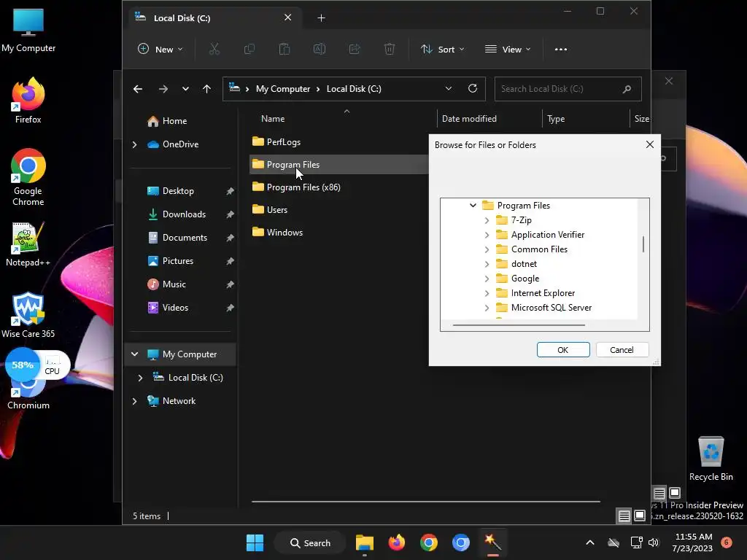Sort by Name column header

tap(273, 119)
